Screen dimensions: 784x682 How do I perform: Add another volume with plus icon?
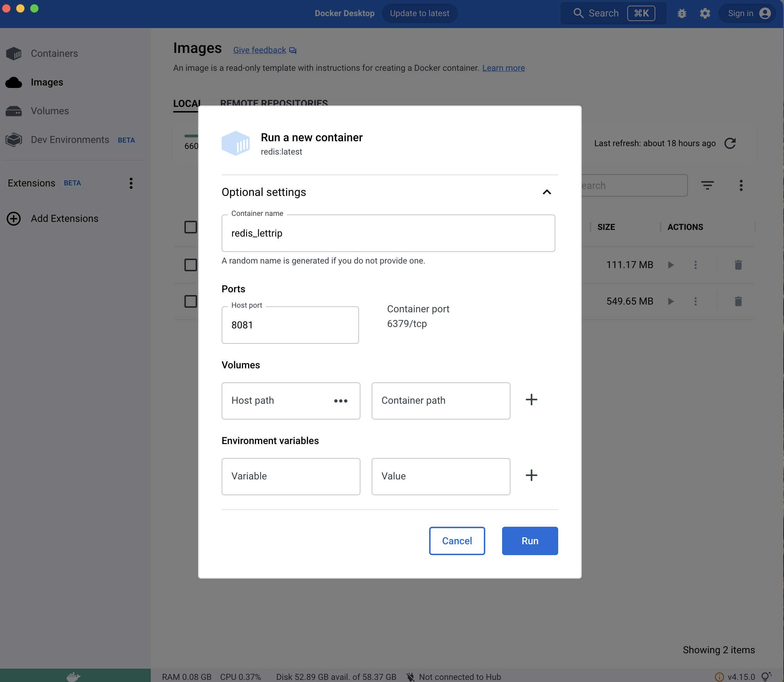pyautogui.click(x=531, y=400)
